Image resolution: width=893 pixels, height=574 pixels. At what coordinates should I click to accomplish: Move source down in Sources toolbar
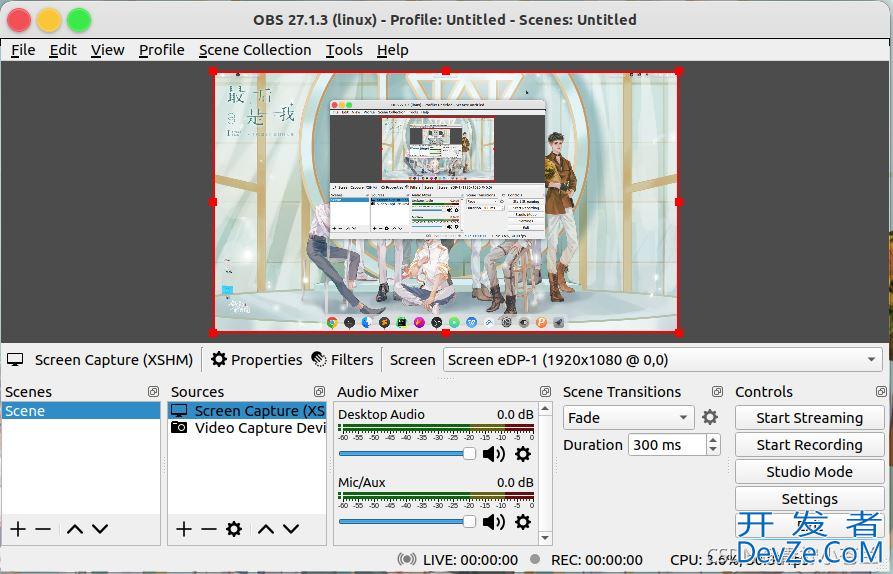pos(290,529)
